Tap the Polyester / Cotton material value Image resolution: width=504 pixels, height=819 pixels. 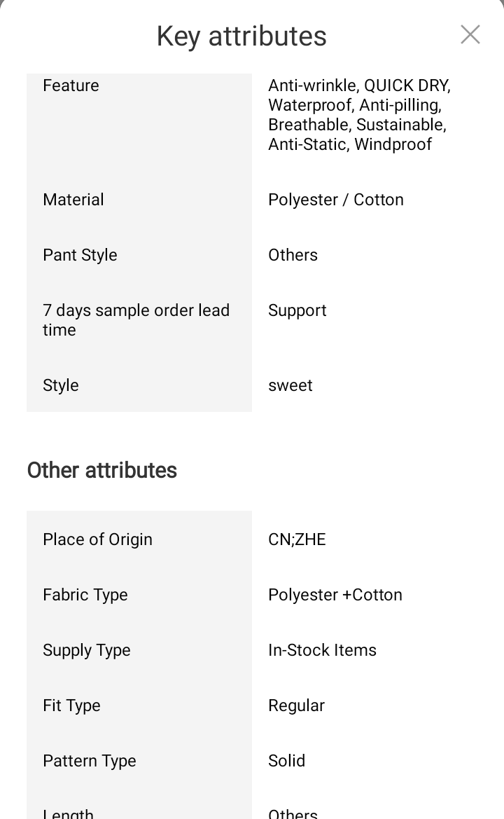pyautogui.click(x=335, y=200)
